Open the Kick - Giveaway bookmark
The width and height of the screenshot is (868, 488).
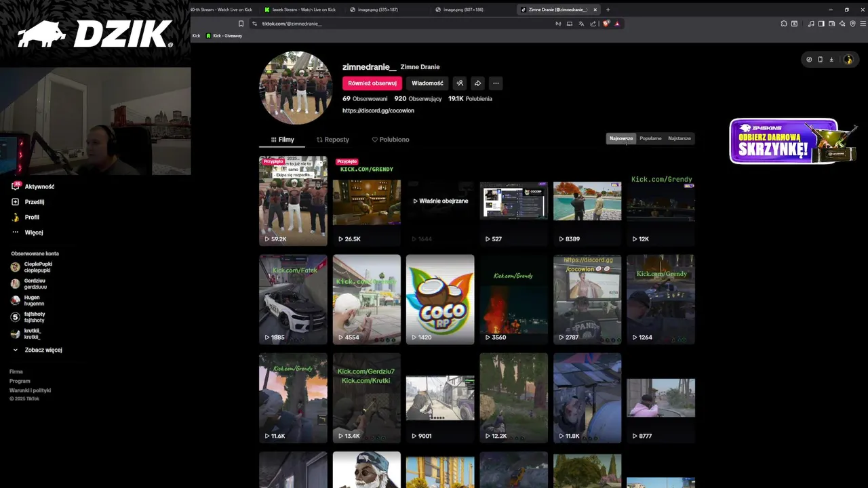pyautogui.click(x=224, y=35)
